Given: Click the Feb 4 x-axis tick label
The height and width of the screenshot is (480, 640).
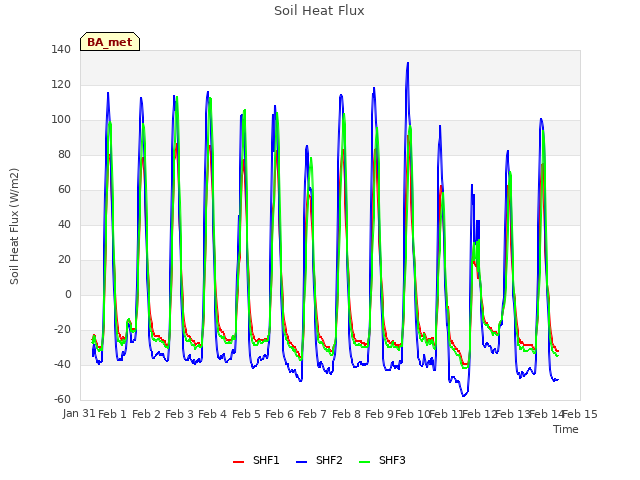Looking at the screenshot, I should [x=212, y=414].
